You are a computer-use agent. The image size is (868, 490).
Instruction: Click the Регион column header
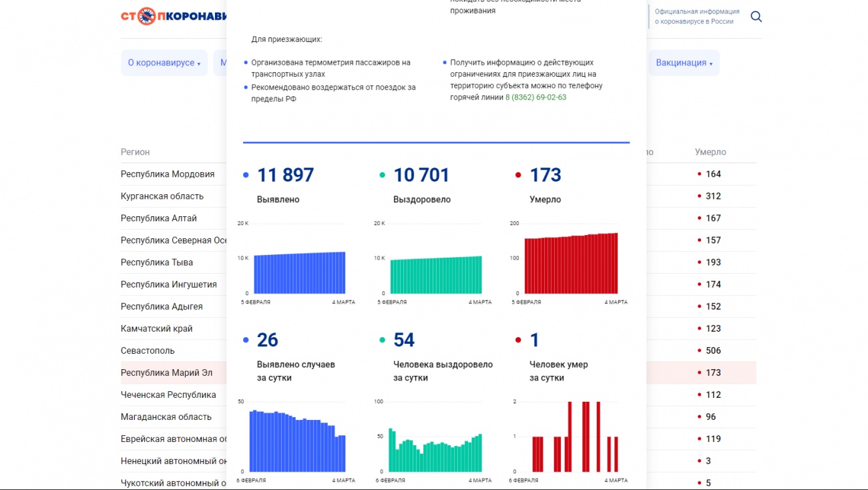pos(135,152)
